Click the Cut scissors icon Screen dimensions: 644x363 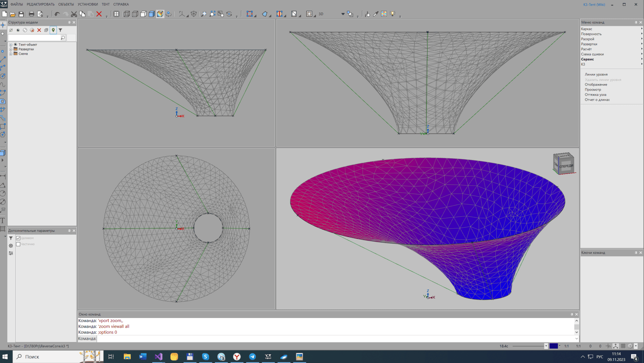74,14
